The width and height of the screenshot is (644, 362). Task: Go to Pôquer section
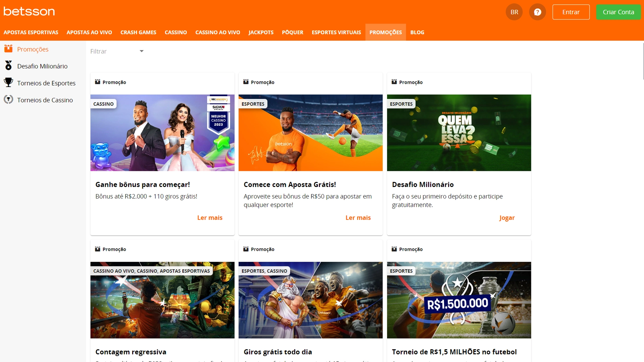tap(292, 32)
